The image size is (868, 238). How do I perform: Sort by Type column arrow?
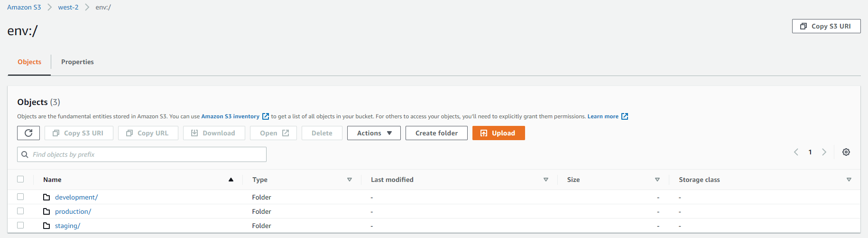pos(350,180)
